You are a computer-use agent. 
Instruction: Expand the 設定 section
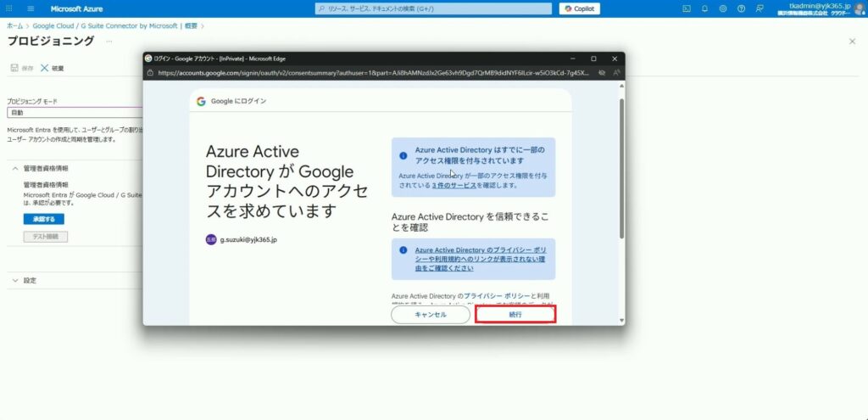click(15, 280)
